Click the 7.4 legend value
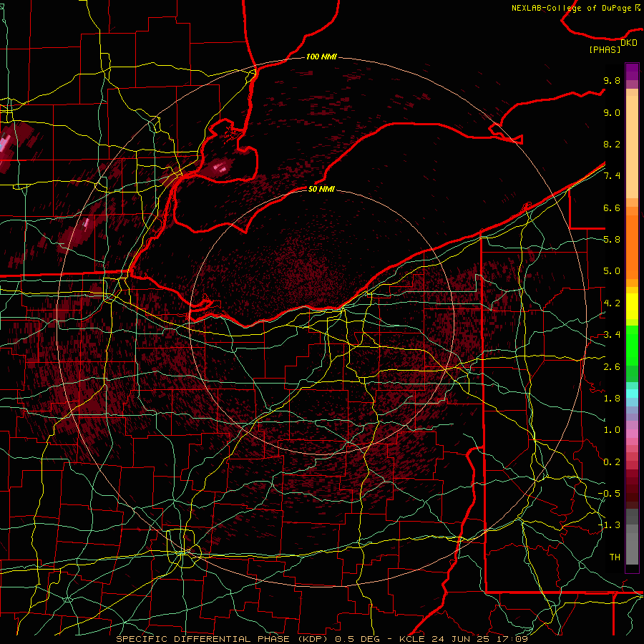 (612, 176)
